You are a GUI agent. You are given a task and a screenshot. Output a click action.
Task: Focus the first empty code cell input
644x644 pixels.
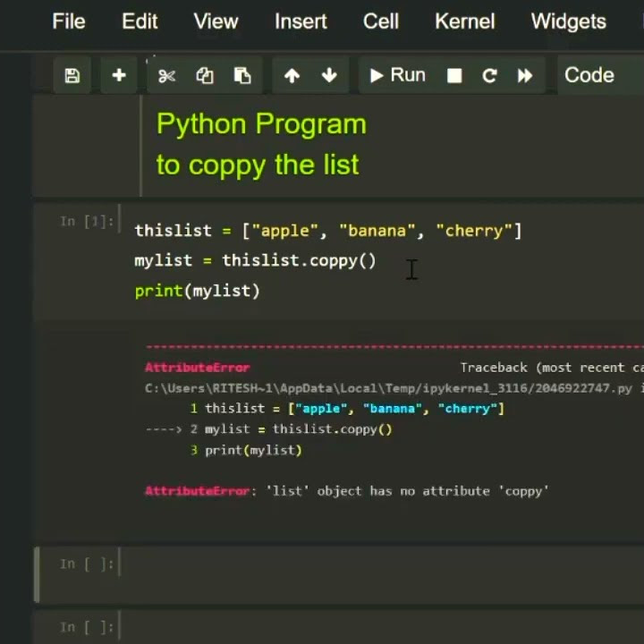[382, 574]
